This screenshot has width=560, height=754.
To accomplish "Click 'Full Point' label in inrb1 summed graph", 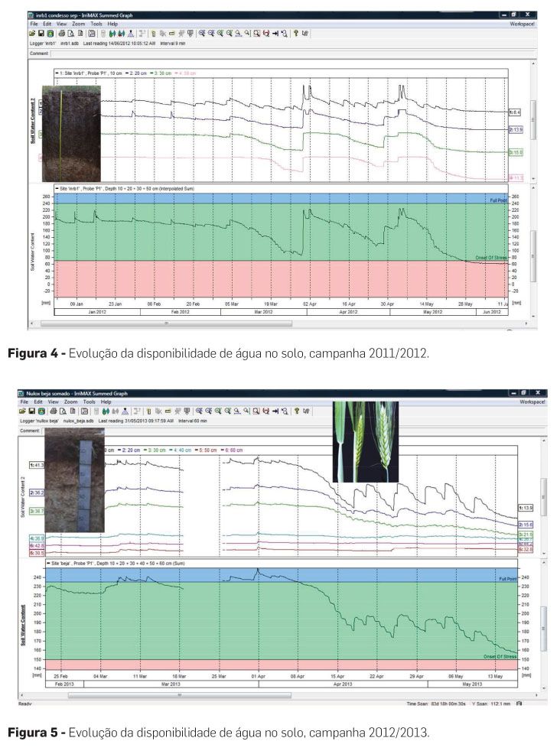I will coord(499,200).
